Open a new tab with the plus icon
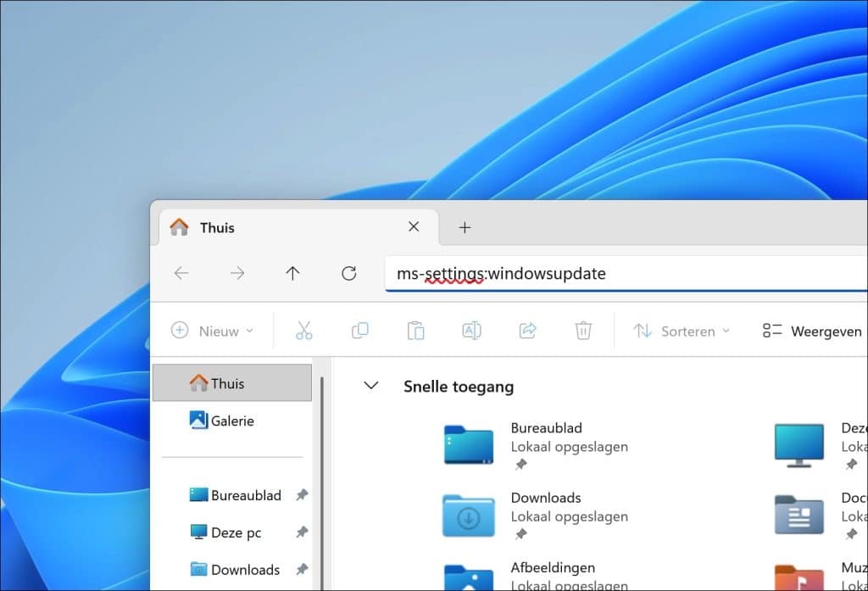The height and width of the screenshot is (591, 868). click(x=465, y=226)
